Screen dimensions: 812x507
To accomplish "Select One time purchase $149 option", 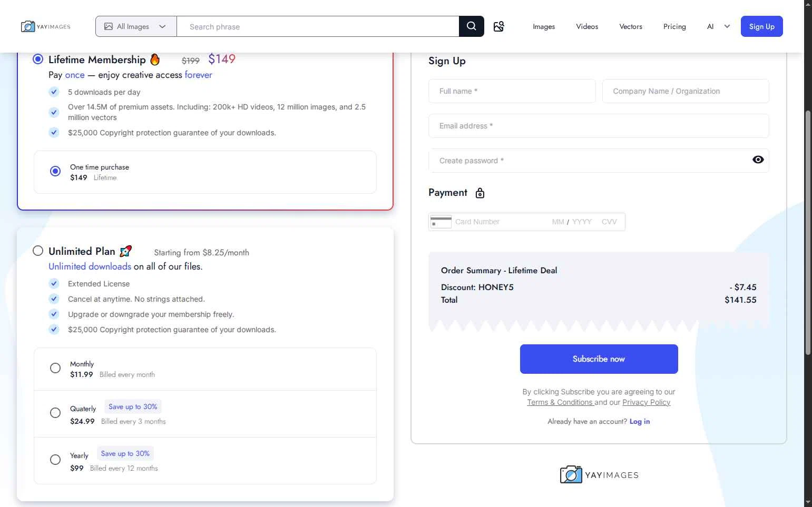I will coord(55,171).
